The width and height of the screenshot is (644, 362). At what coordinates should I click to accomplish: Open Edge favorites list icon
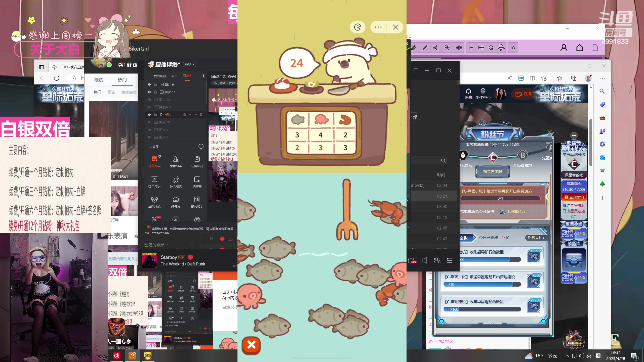pos(560,78)
